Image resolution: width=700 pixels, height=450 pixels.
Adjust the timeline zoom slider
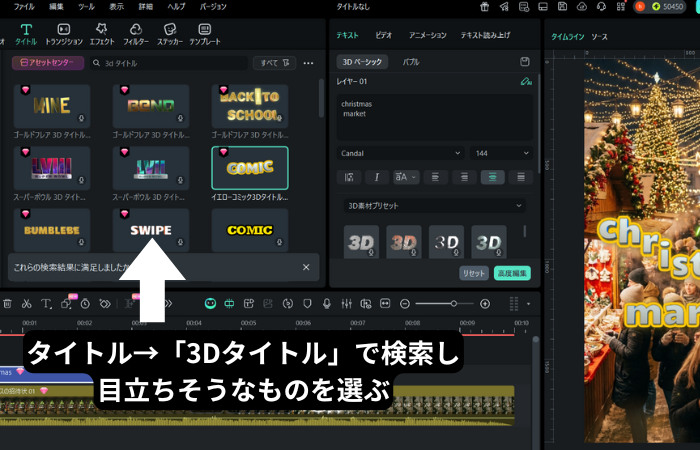click(x=445, y=304)
